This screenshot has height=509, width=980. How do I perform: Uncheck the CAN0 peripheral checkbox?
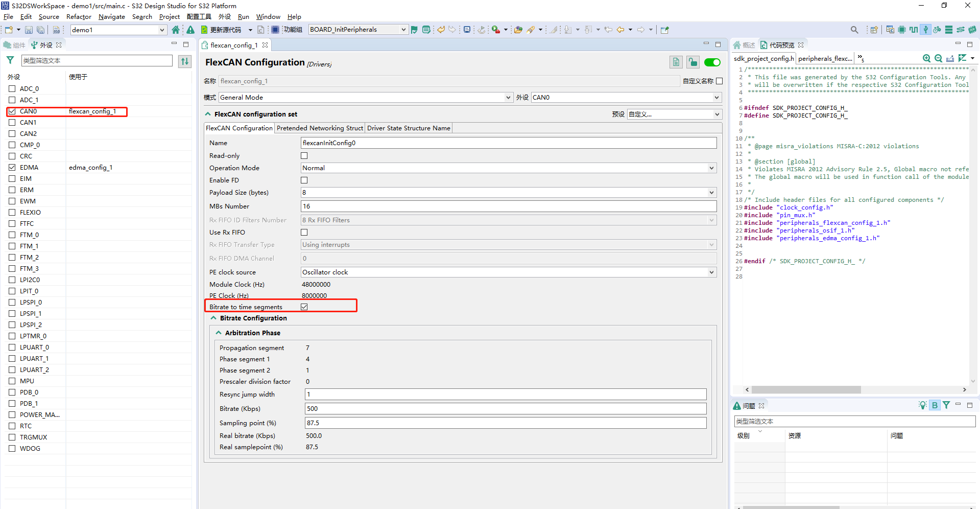coord(12,111)
